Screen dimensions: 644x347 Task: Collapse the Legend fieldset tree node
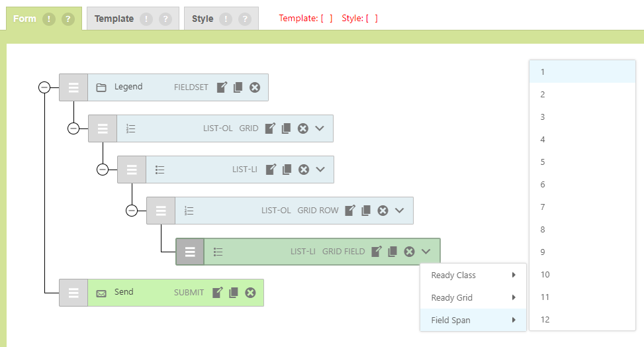[44, 87]
